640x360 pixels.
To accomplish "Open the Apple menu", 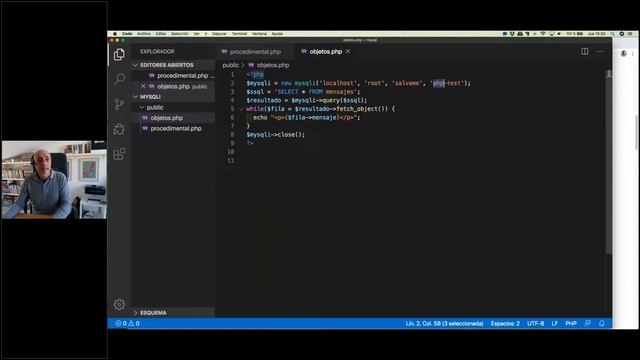I will pyautogui.click(x=115, y=34).
